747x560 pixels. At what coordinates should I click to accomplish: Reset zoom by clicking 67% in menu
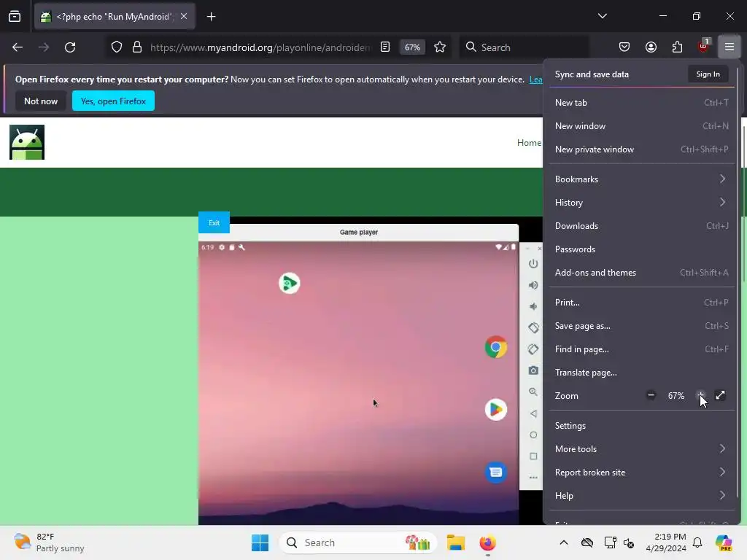point(676,396)
